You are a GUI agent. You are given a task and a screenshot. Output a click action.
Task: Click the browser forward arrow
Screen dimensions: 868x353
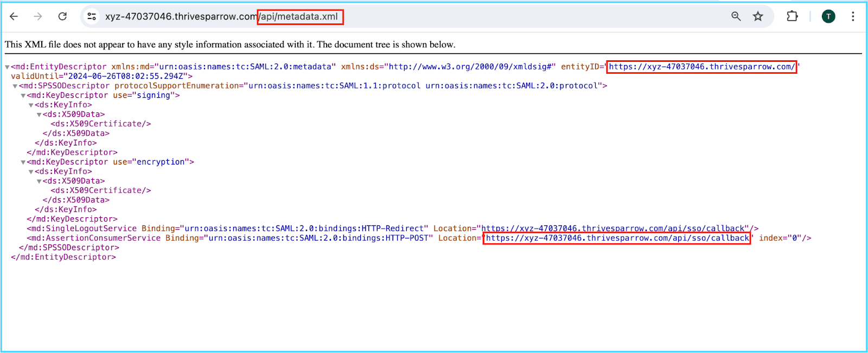click(x=38, y=16)
